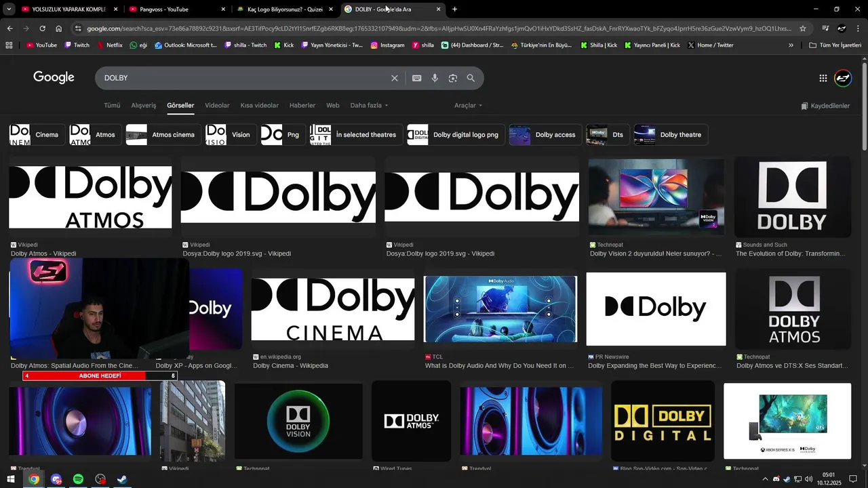The image size is (868, 488).
Task: Expand Daha fazla search filters
Action: coord(370,105)
